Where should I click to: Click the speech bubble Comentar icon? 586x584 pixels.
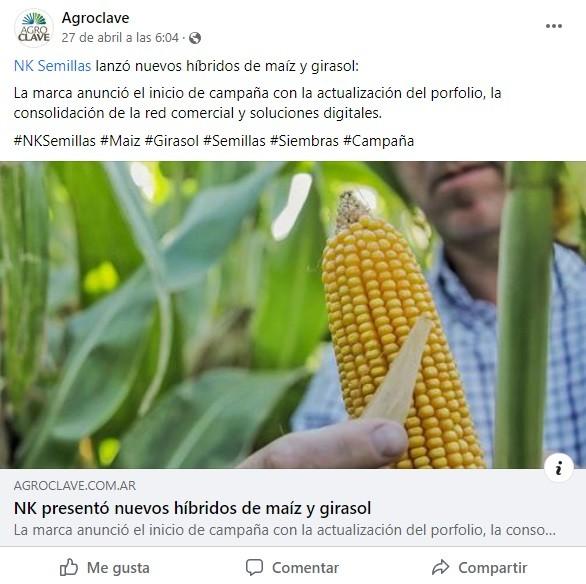coord(254,568)
